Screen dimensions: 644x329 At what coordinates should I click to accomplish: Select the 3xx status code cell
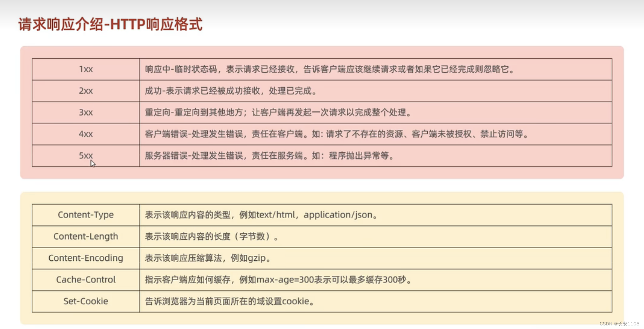(86, 113)
